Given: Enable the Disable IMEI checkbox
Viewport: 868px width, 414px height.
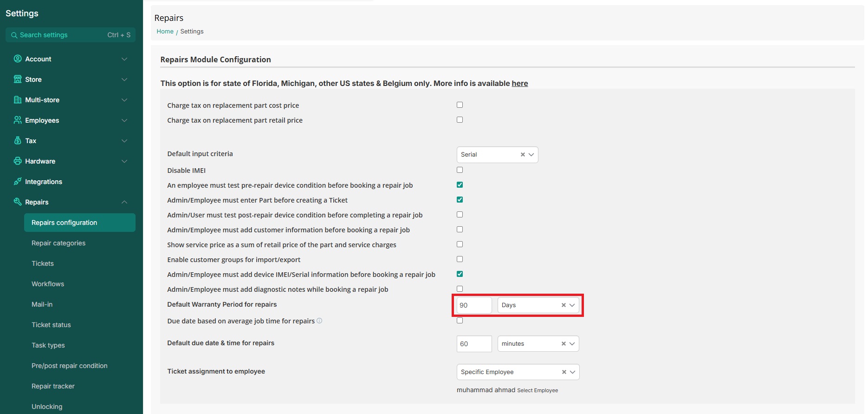Looking at the screenshot, I should [x=460, y=170].
